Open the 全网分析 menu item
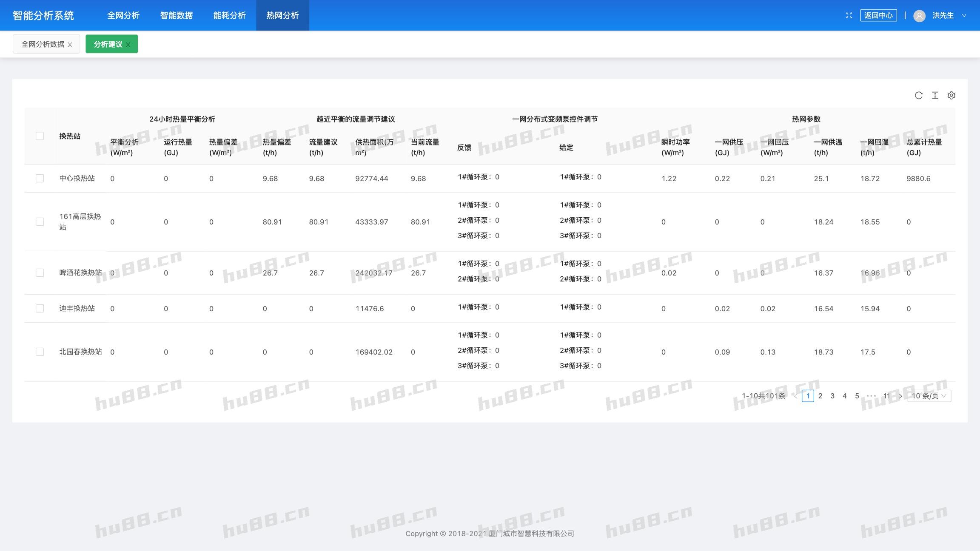The width and height of the screenshot is (980, 551). pyautogui.click(x=123, y=15)
